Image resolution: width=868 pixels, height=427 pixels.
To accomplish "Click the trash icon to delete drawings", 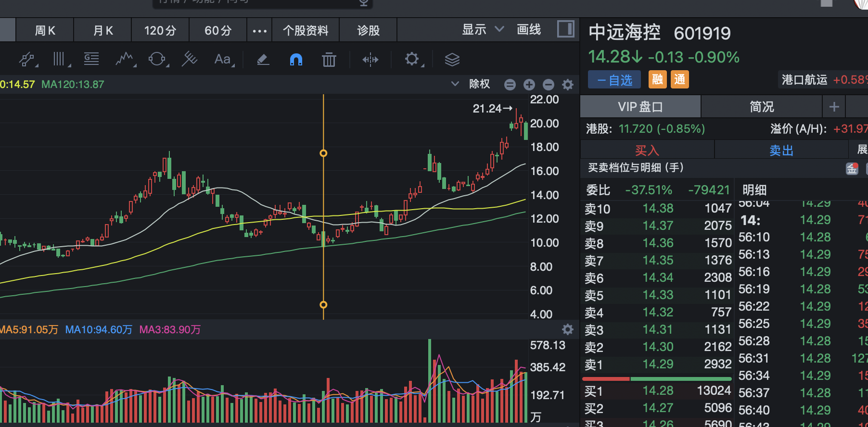I will click(329, 60).
